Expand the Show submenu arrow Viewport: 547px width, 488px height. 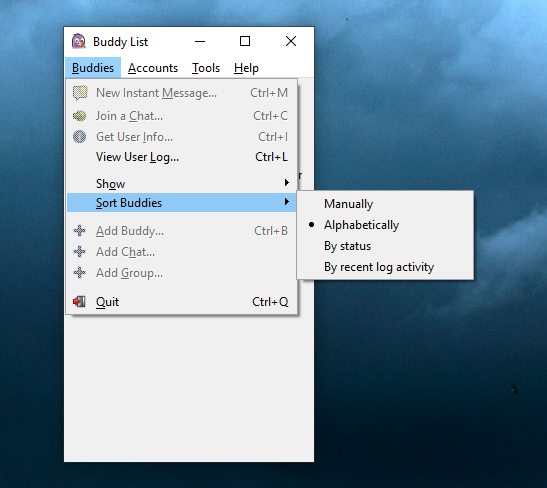coord(286,182)
